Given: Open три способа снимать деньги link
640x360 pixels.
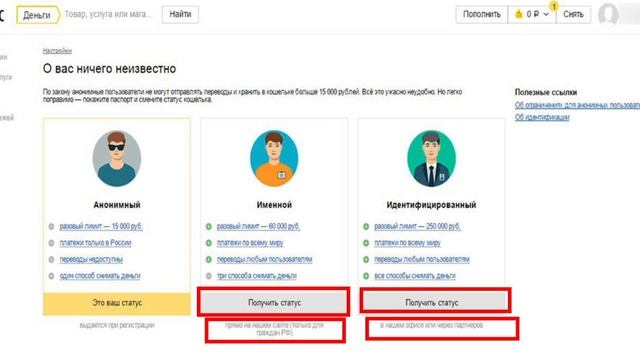Looking at the screenshot, I should [257, 276].
